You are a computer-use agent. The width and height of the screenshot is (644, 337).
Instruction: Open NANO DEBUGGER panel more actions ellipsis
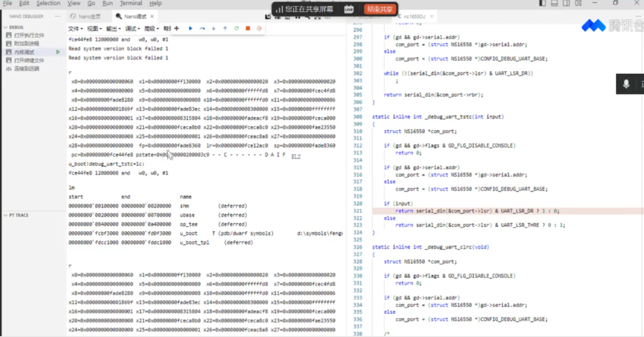58,16
